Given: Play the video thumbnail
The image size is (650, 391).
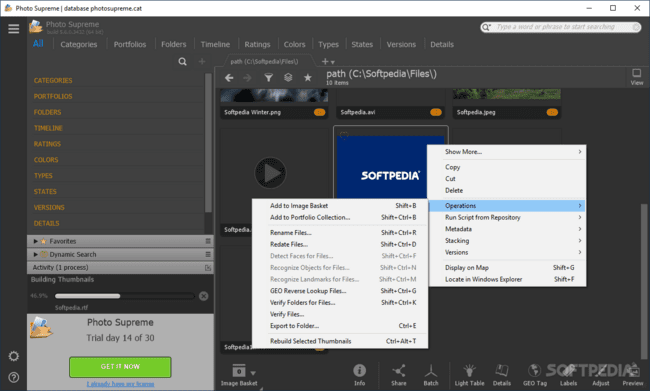Looking at the screenshot, I should tap(270, 173).
